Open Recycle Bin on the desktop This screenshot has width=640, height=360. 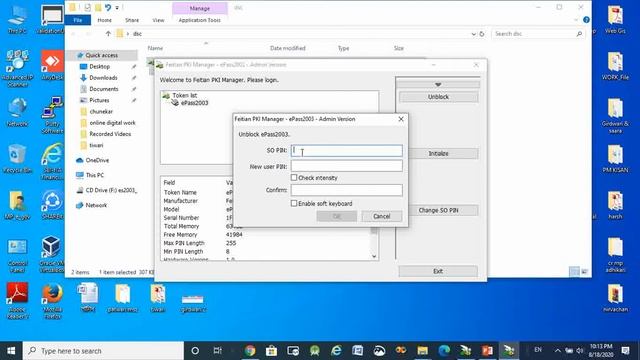coord(17,159)
